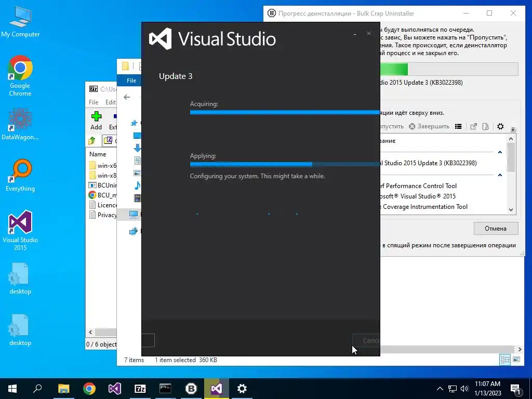Click the Отмена button
This screenshot has height=399, width=532.
496,229
